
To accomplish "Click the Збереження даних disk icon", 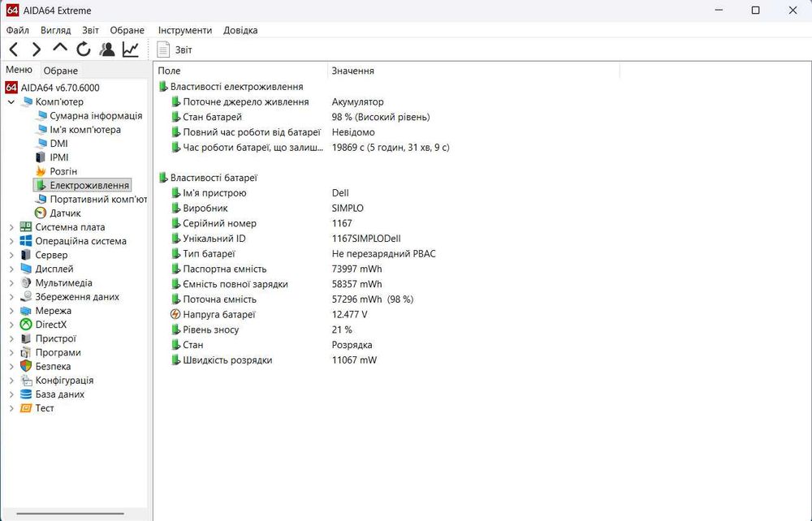I will pos(26,296).
